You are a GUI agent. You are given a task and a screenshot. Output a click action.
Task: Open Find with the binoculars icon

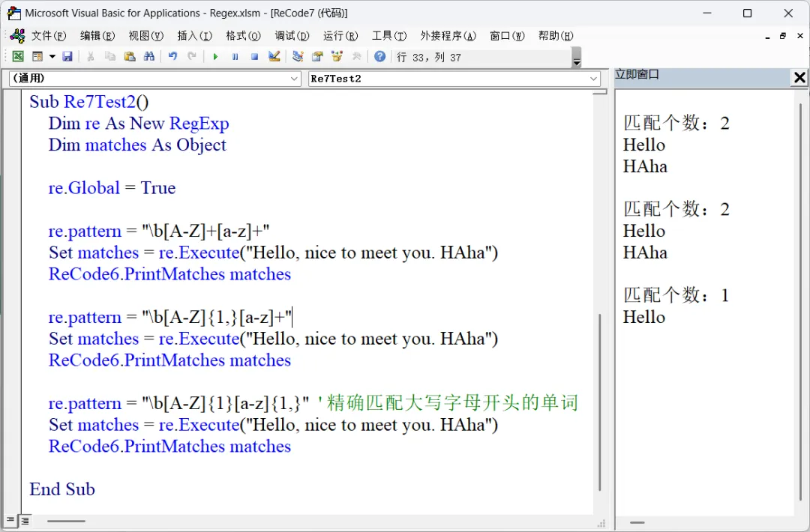pyautogui.click(x=149, y=56)
